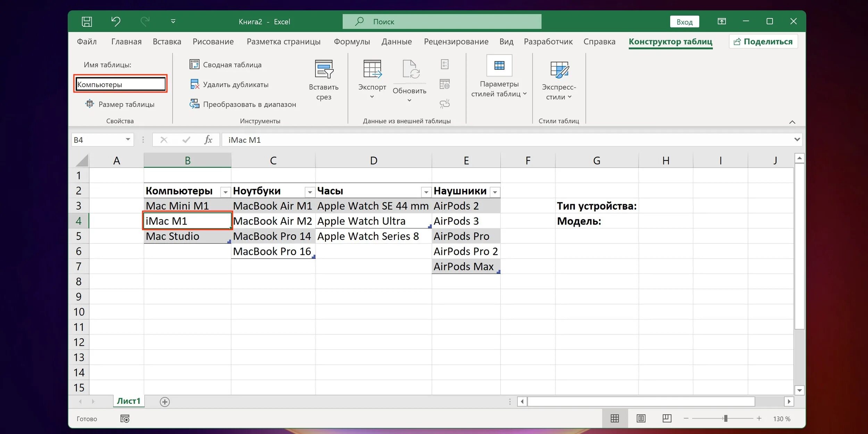Image resolution: width=868 pixels, height=434 pixels.
Task: Switch to Normal view in status bar
Action: click(615, 418)
